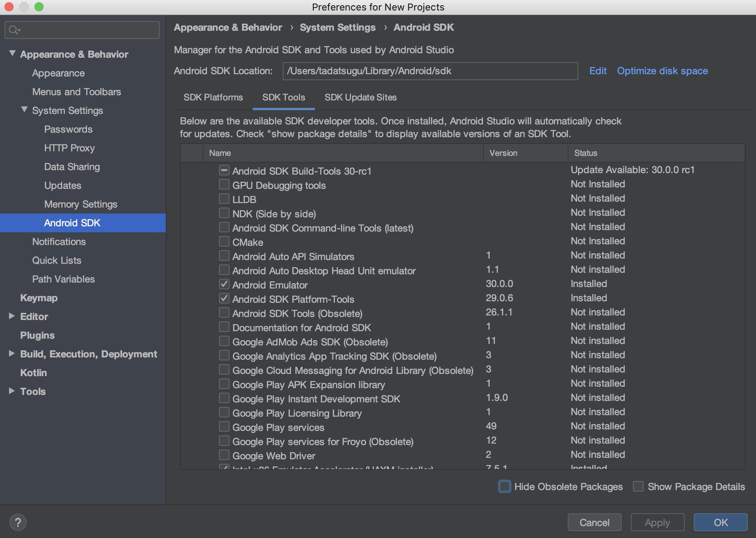Click the green macOS zoom button
This screenshot has height=538, width=756.
(39, 7)
